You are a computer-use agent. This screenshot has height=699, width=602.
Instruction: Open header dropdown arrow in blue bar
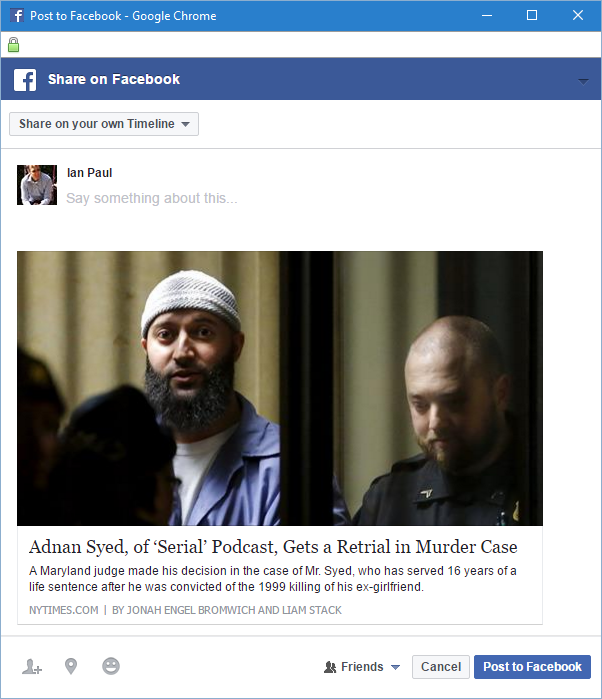pos(583,81)
